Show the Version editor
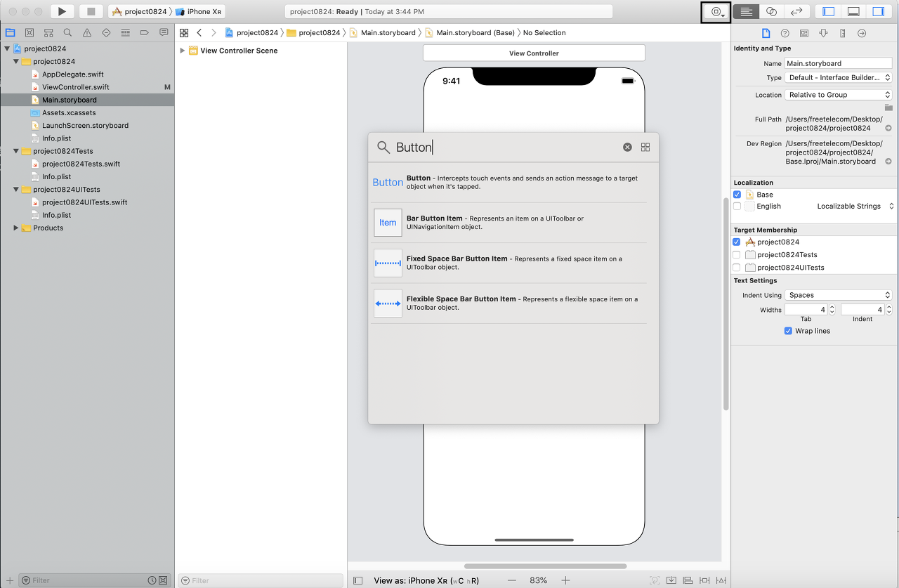The height and width of the screenshot is (588, 899). point(796,12)
